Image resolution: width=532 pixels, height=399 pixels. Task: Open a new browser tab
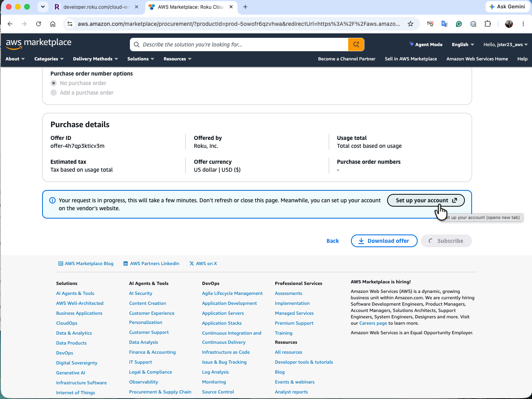(x=245, y=7)
